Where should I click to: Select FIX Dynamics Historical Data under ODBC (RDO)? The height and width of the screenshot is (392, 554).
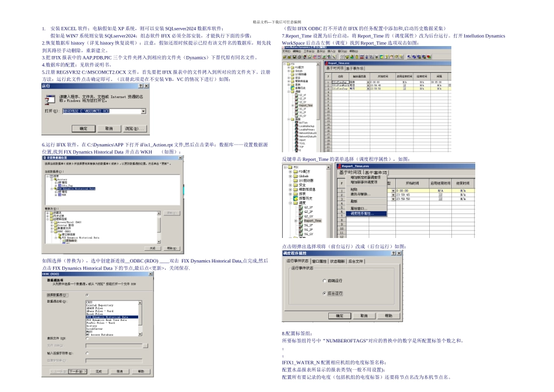(x=79, y=237)
